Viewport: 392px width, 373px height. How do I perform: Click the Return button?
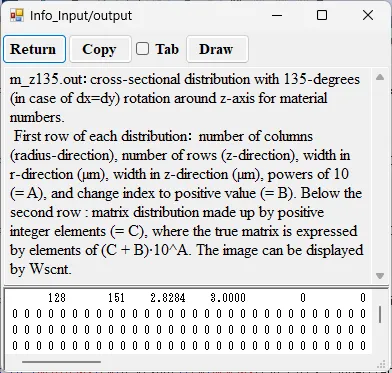(34, 49)
